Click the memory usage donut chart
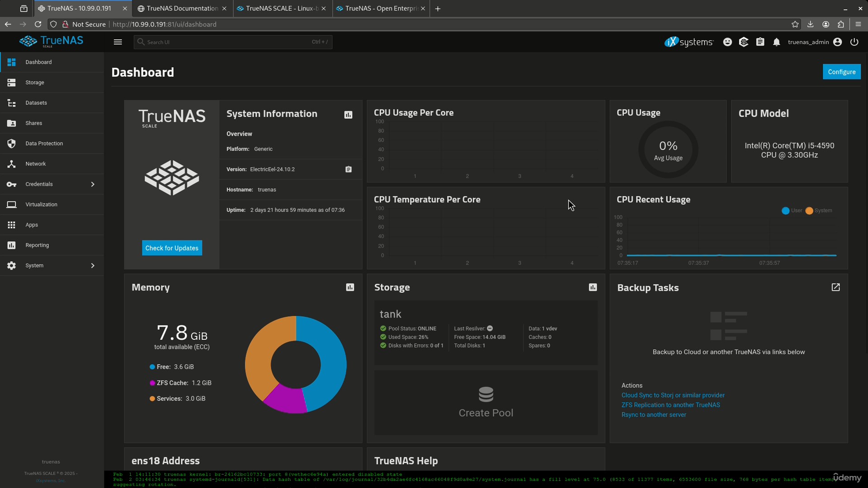The width and height of the screenshot is (868, 488). pos(296,364)
